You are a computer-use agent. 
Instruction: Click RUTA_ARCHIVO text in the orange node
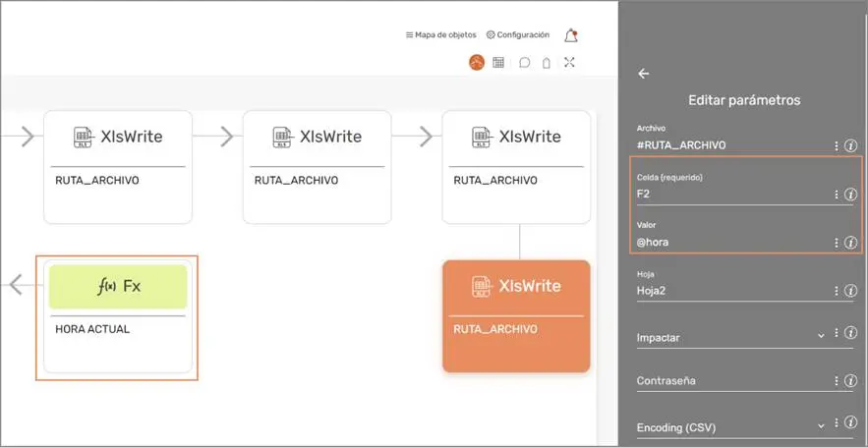point(495,329)
